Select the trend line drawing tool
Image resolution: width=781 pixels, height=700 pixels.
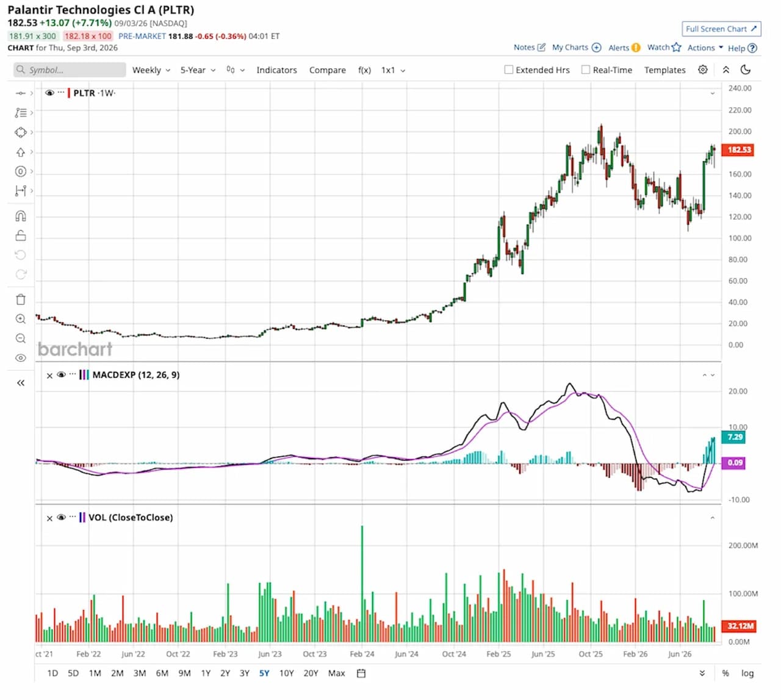[21, 93]
